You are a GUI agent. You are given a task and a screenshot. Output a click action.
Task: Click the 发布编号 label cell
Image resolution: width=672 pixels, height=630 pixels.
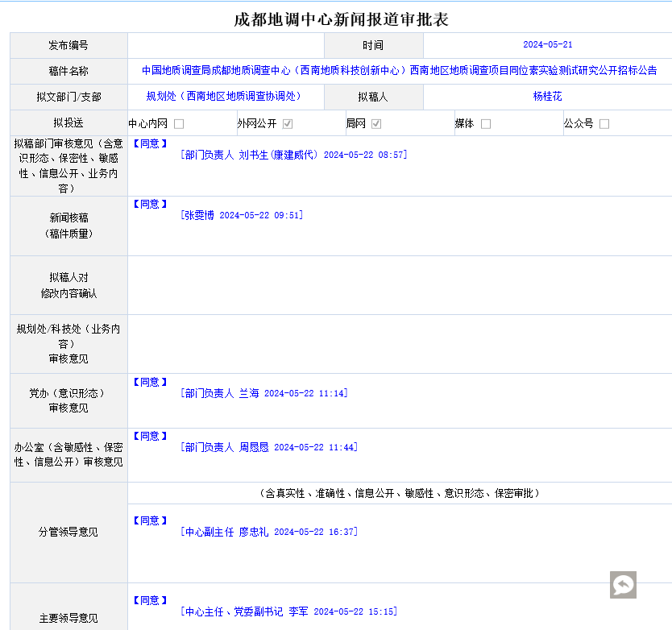click(68, 45)
